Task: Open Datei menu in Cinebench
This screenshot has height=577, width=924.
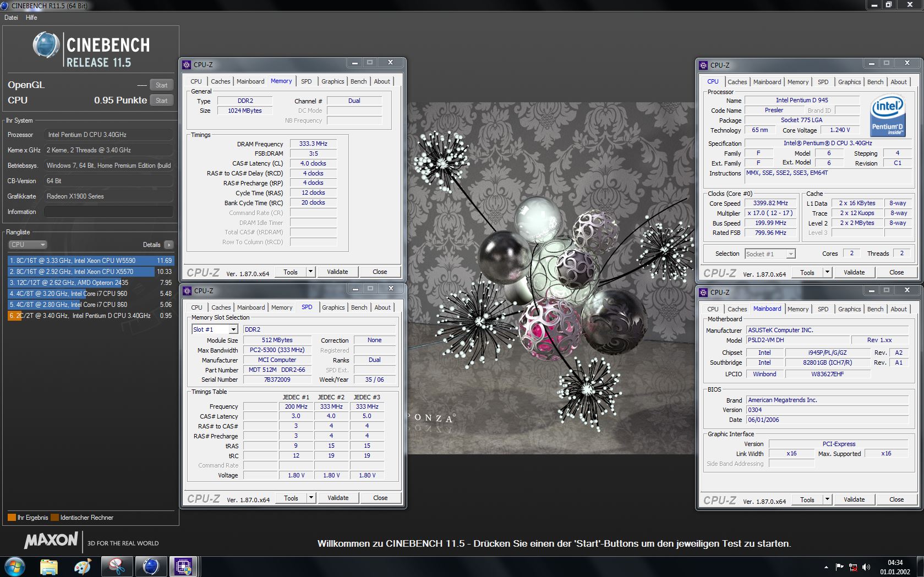Action: (11, 18)
